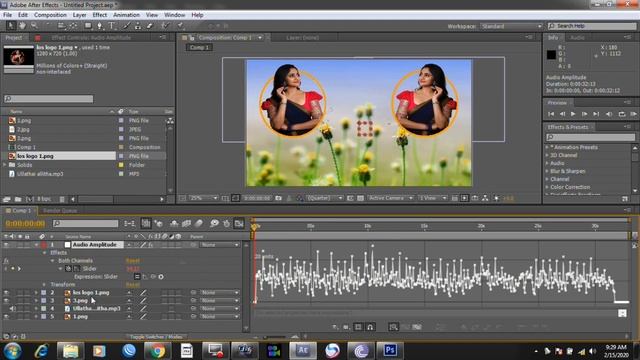Open the Effect menu

click(100, 15)
